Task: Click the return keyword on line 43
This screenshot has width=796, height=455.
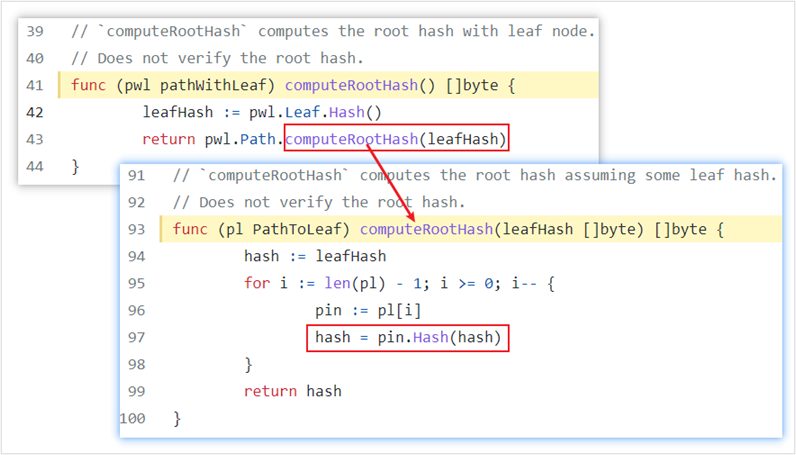Action: click(169, 140)
